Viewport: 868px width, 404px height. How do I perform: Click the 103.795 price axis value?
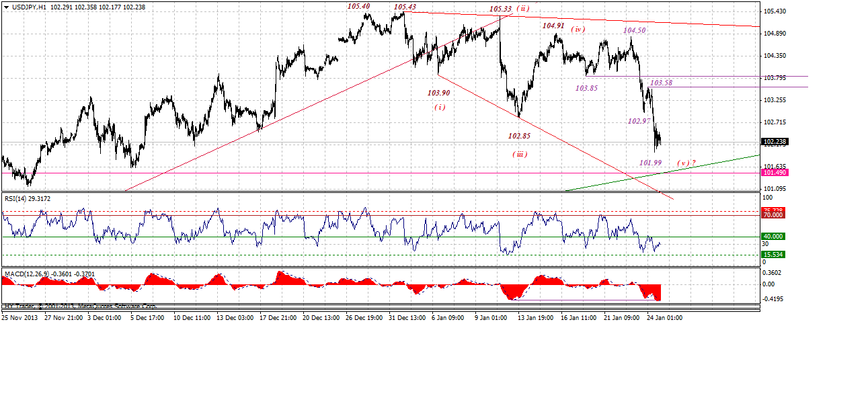775,78
